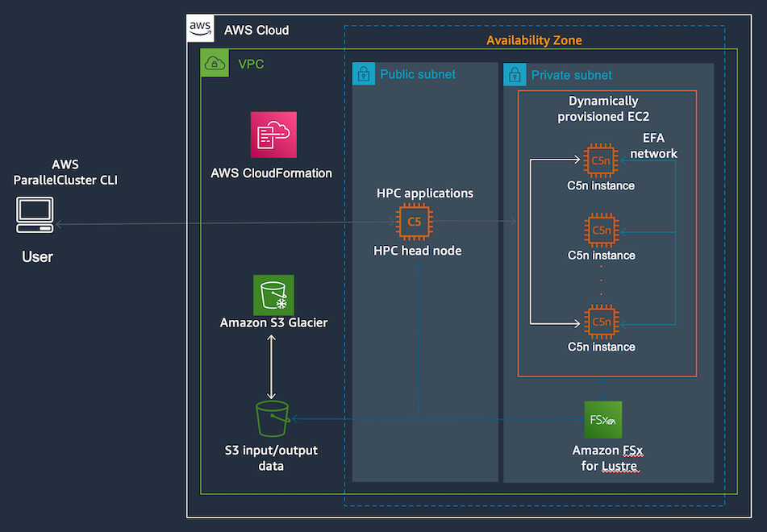Image resolution: width=767 pixels, height=532 pixels.
Task: Click the "Private subnet" heading
Action: click(571, 75)
